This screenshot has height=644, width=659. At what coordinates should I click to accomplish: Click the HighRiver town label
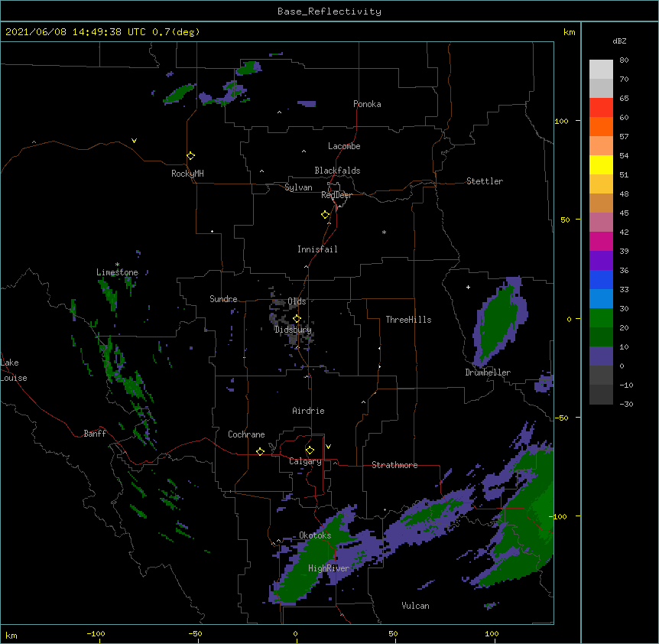329,568
